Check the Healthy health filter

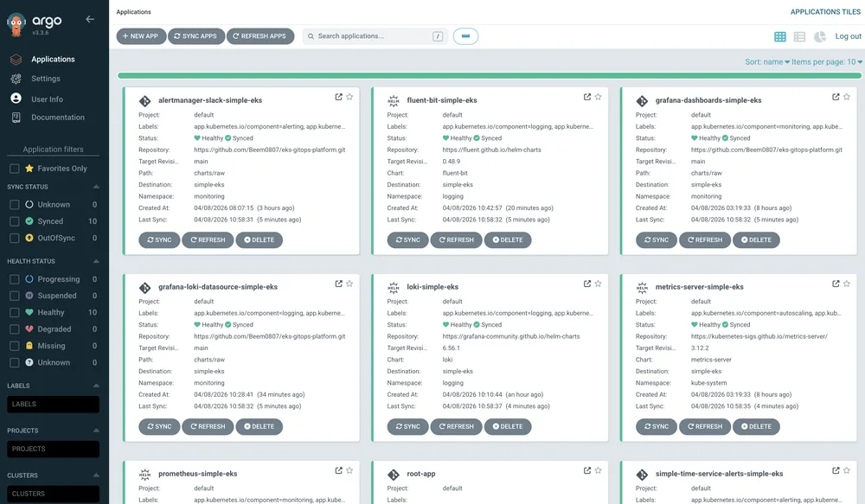click(15, 313)
